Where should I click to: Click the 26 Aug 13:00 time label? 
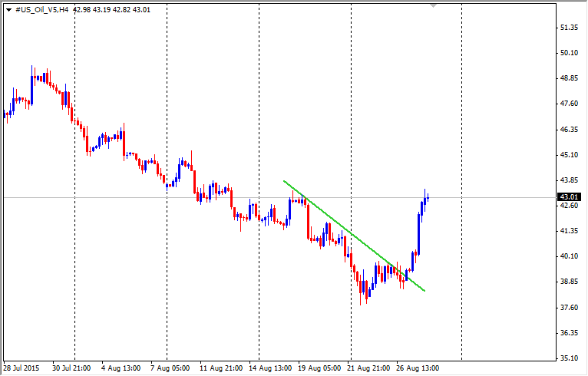(417, 368)
